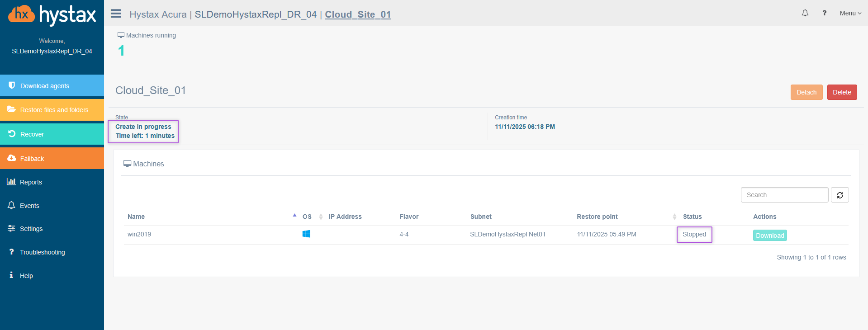Expand the Menu dropdown at top right
Viewport: 868px width, 330px height.
pyautogui.click(x=850, y=13)
